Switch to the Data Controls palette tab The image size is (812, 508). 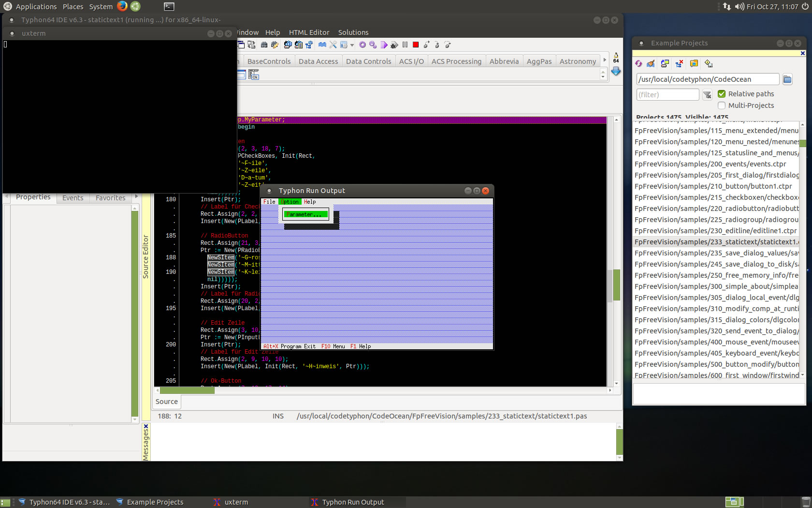coord(368,61)
